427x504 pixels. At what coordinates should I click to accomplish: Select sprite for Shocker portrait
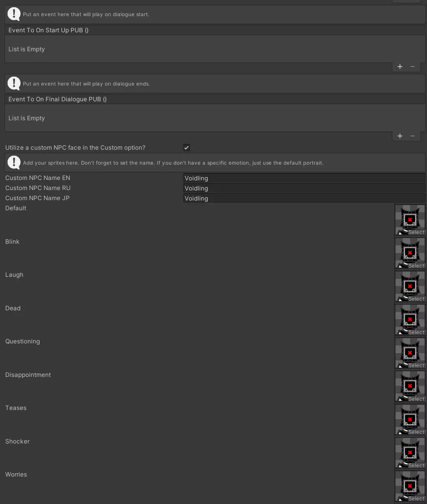[x=416, y=466]
